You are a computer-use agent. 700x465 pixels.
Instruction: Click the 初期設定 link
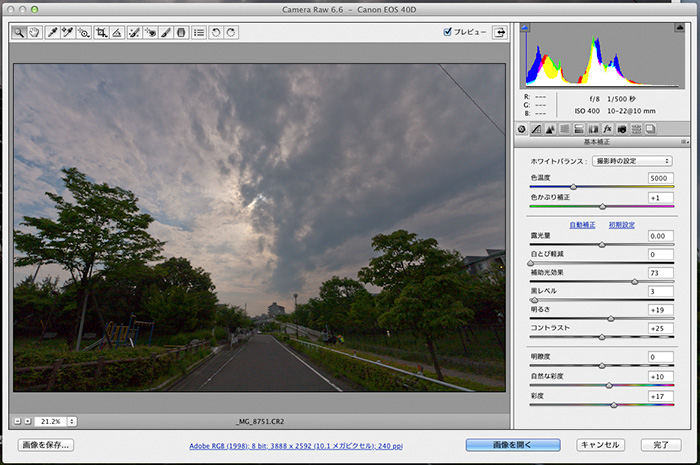pos(622,225)
